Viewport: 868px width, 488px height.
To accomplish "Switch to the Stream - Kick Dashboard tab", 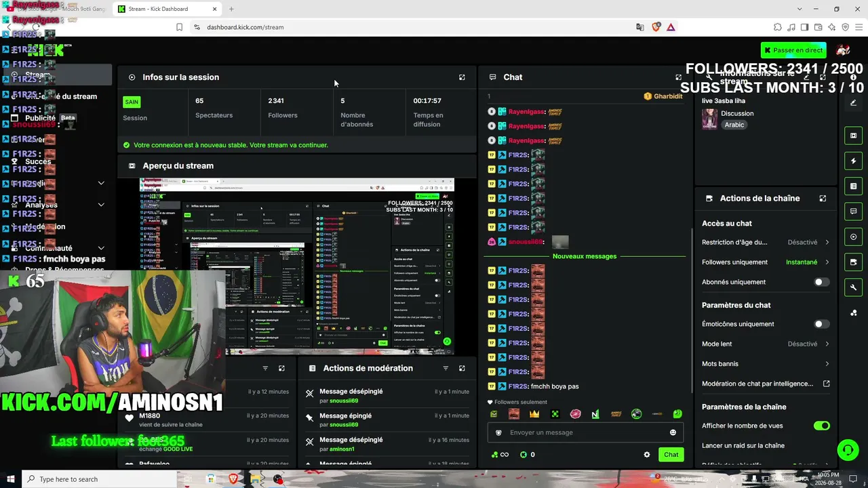I will point(167,9).
